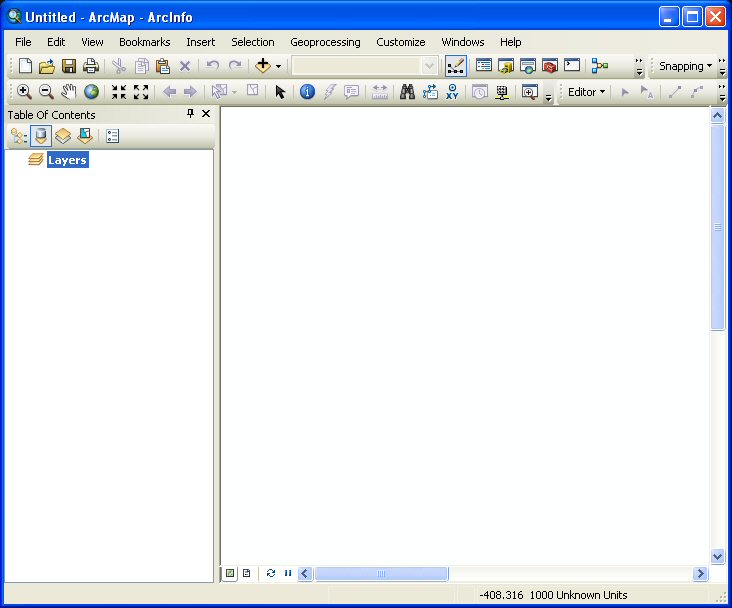Choose the Select Elements black arrow tool
The width and height of the screenshot is (732, 608).
280,92
